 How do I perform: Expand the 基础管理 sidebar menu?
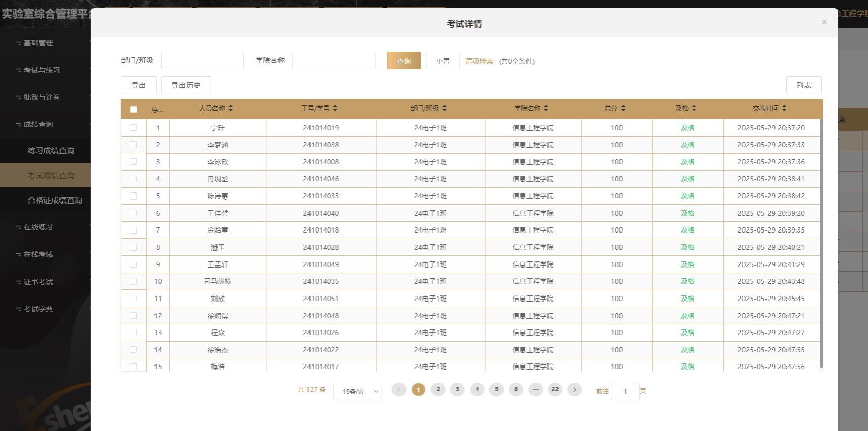[x=39, y=43]
